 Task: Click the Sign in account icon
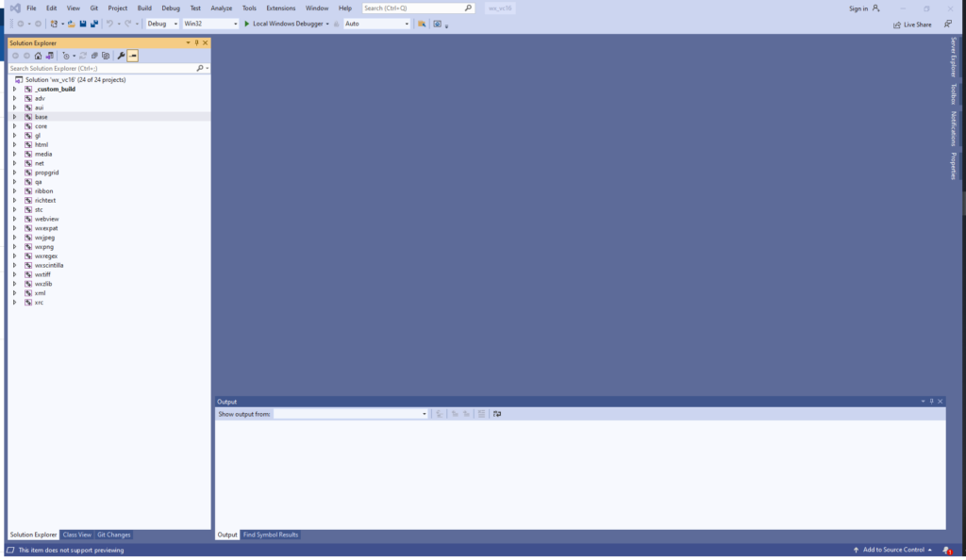876,8
